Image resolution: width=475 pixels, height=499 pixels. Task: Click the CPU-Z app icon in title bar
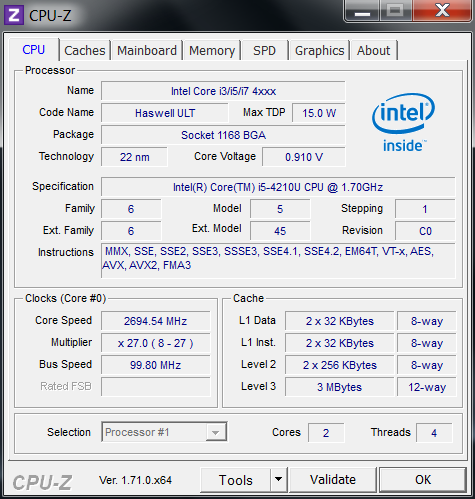[14, 15]
